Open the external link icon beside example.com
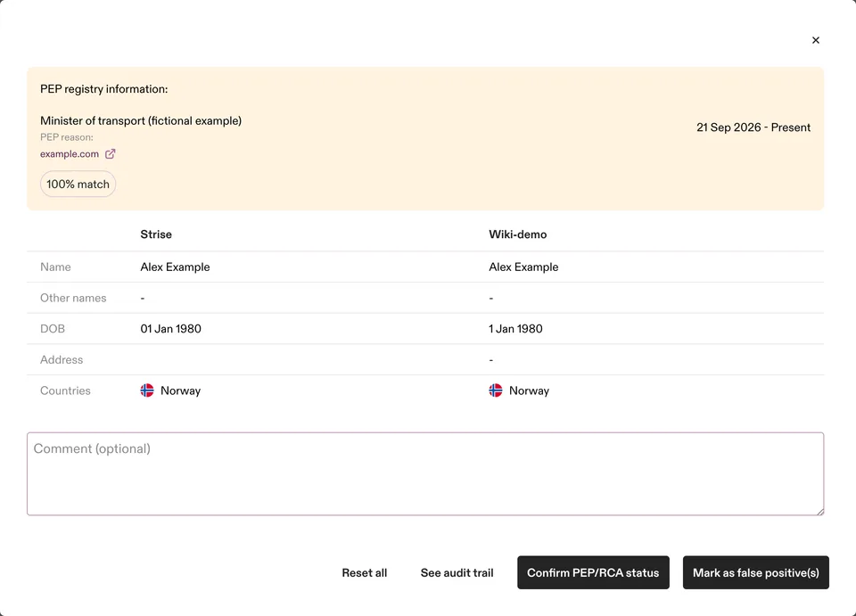This screenshot has width=856, height=616. click(111, 154)
